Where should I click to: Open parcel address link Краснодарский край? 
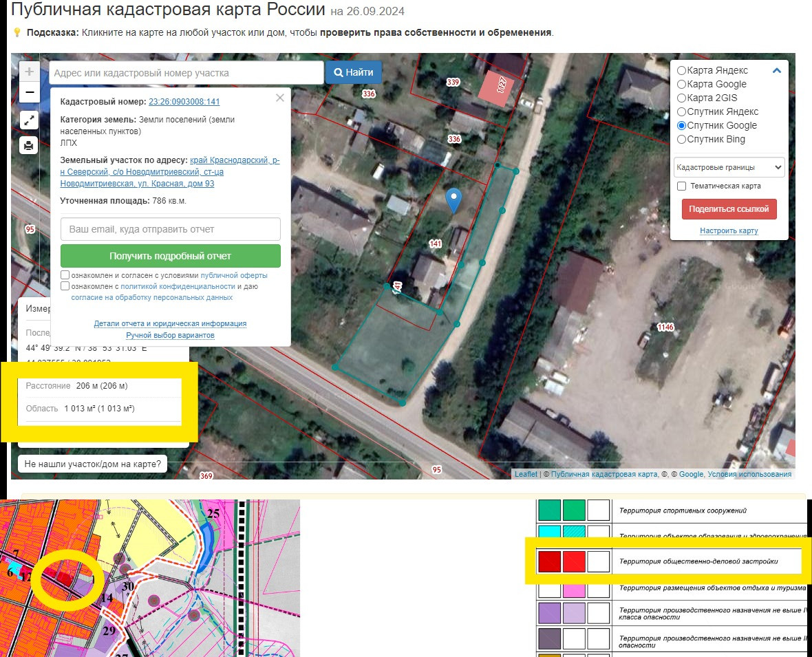coord(170,172)
